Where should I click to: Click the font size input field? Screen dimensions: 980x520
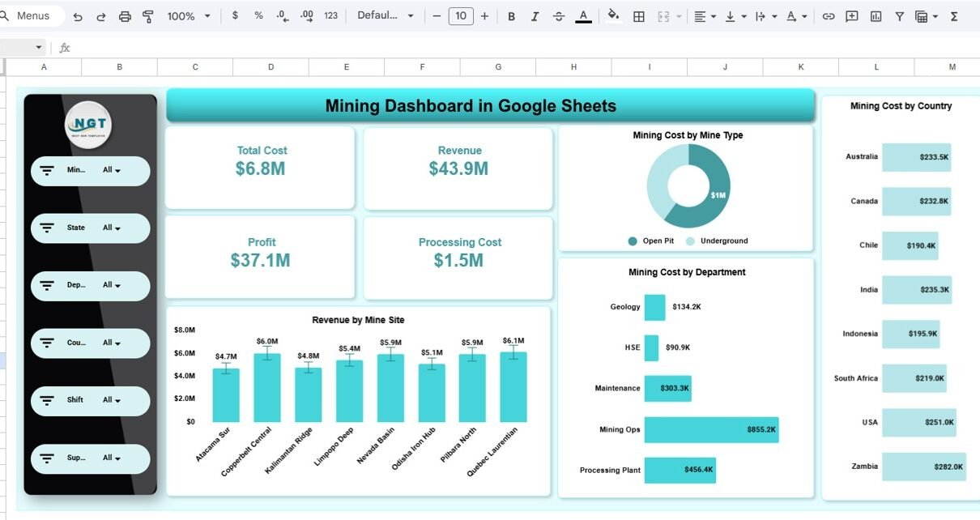tap(460, 16)
